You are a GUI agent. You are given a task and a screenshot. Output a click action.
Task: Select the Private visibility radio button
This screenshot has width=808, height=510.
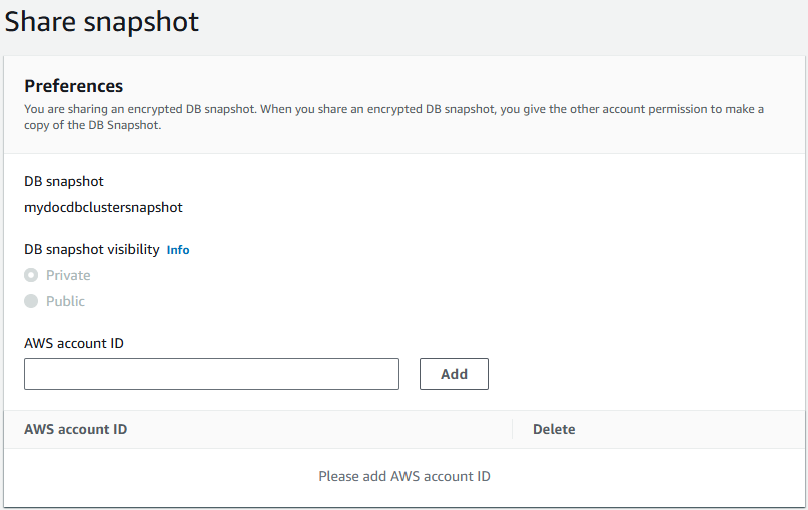[x=31, y=275]
